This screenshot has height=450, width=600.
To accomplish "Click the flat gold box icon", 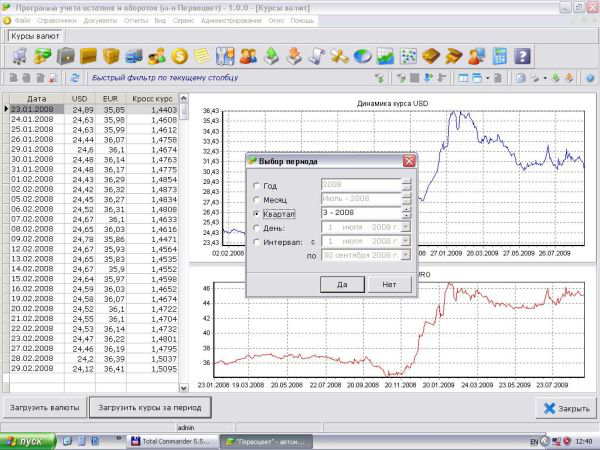I will point(88,56).
